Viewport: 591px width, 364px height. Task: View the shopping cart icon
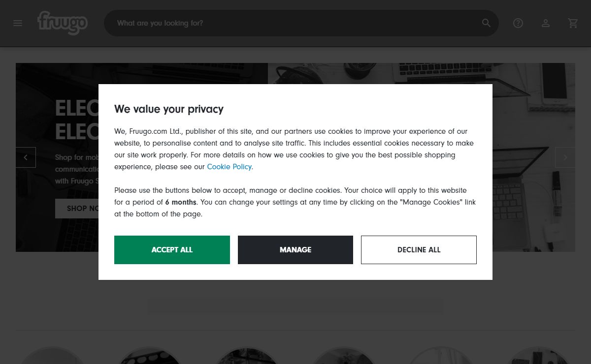coord(573,23)
